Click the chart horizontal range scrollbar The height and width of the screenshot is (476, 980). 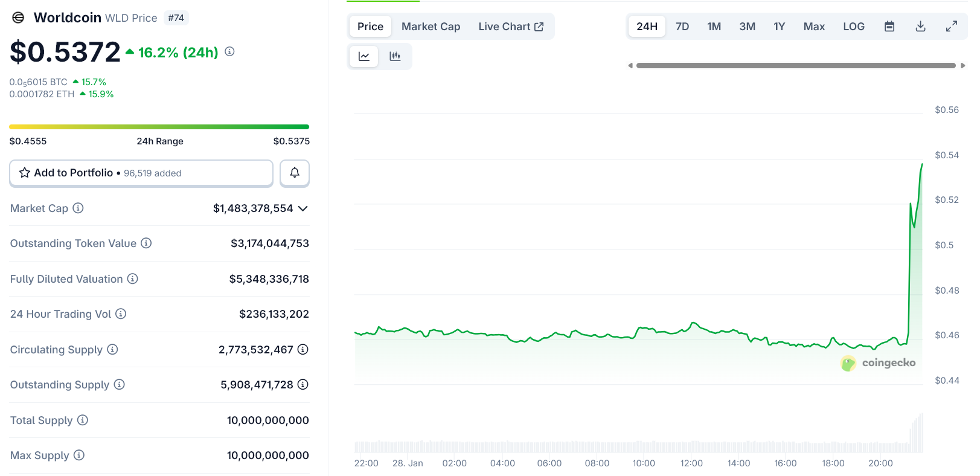click(x=795, y=65)
